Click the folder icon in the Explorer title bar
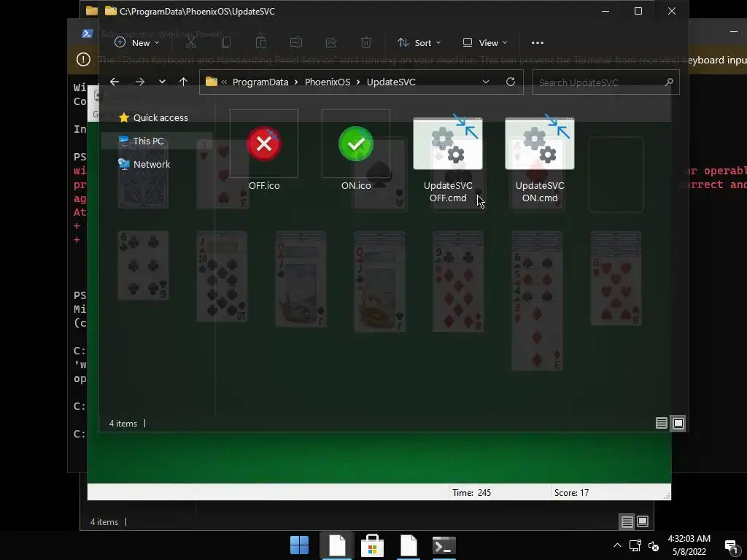The image size is (747, 560). (111, 11)
